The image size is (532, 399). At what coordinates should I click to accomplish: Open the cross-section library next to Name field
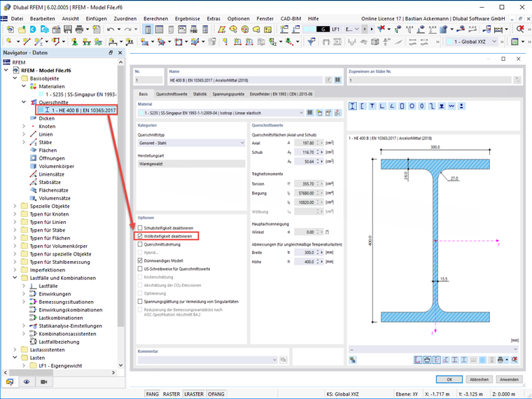click(x=337, y=80)
